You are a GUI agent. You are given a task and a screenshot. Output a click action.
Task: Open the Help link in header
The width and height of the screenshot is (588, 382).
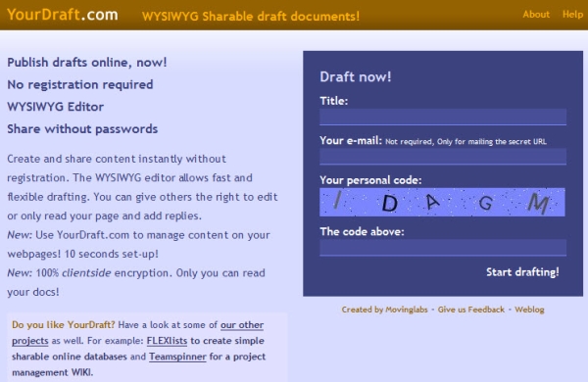coord(572,15)
